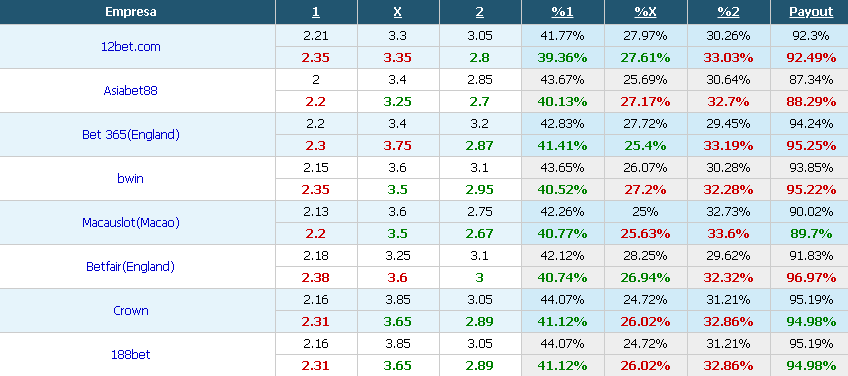The height and width of the screenshot is (376, 848).
Task: Click the Crown bookmaker link
Action: click(x=130, y=311)
